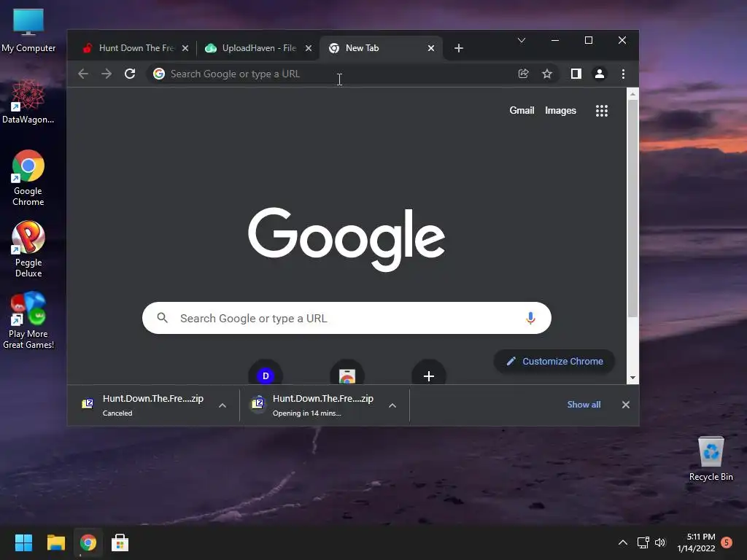747x560 pixels.
Task: Click the Google icon in address bar
Action: (x=159, y=74)
